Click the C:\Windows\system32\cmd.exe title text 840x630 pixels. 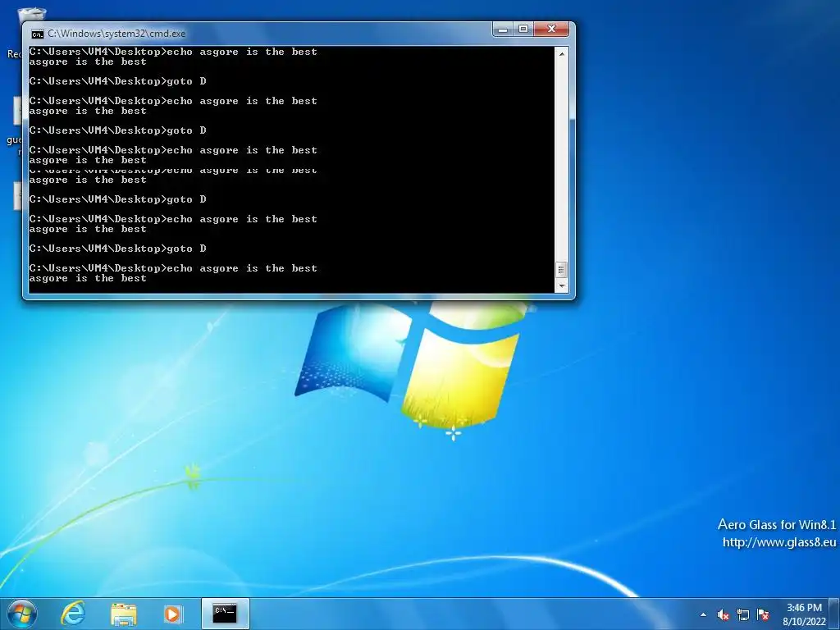coord(116,34)
